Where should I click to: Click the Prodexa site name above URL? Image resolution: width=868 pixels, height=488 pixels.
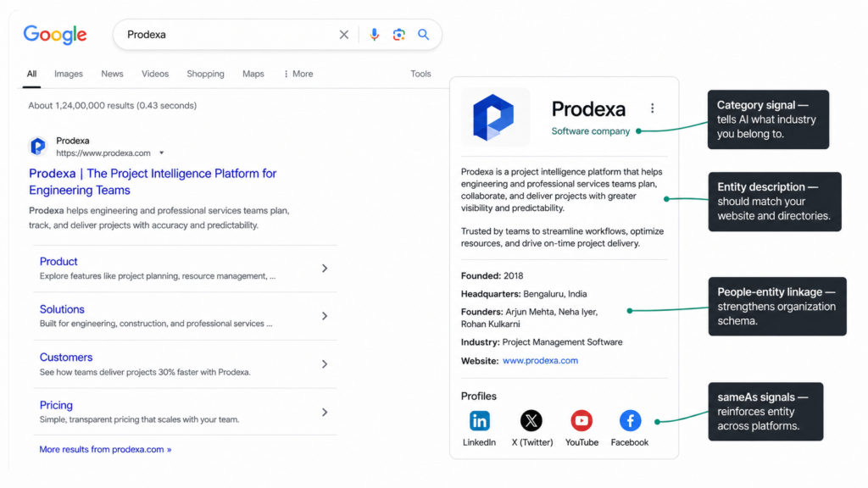(x=73, y=141)
